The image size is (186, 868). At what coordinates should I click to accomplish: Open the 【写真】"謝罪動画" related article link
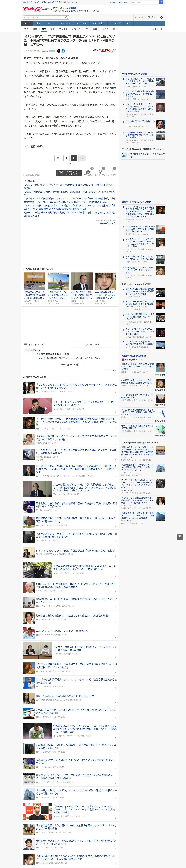[69, 193]
